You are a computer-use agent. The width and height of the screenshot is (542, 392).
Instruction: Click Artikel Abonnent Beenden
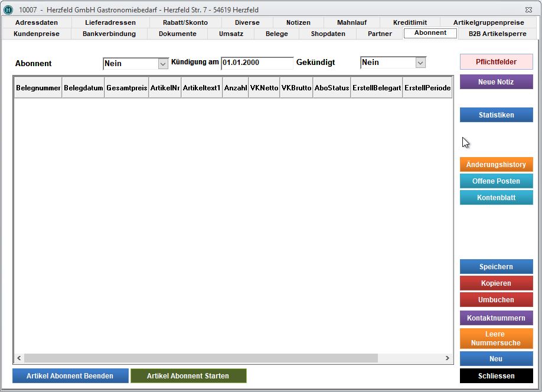pyautogui.click(x=70, y=376)
